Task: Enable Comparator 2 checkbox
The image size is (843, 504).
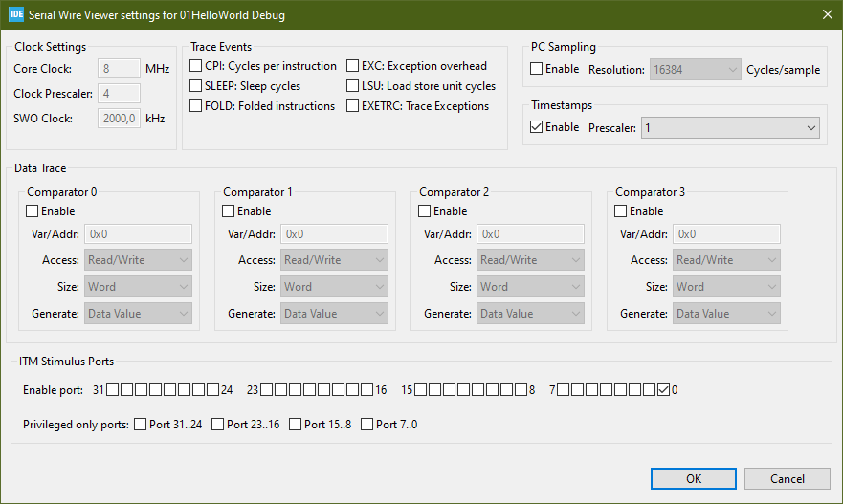Action: (x=425, y=211)
